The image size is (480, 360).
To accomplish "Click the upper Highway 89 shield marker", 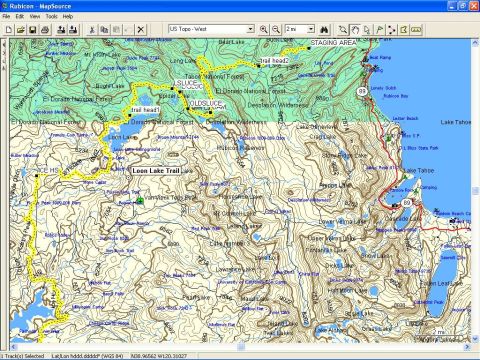I will [362, 91].
